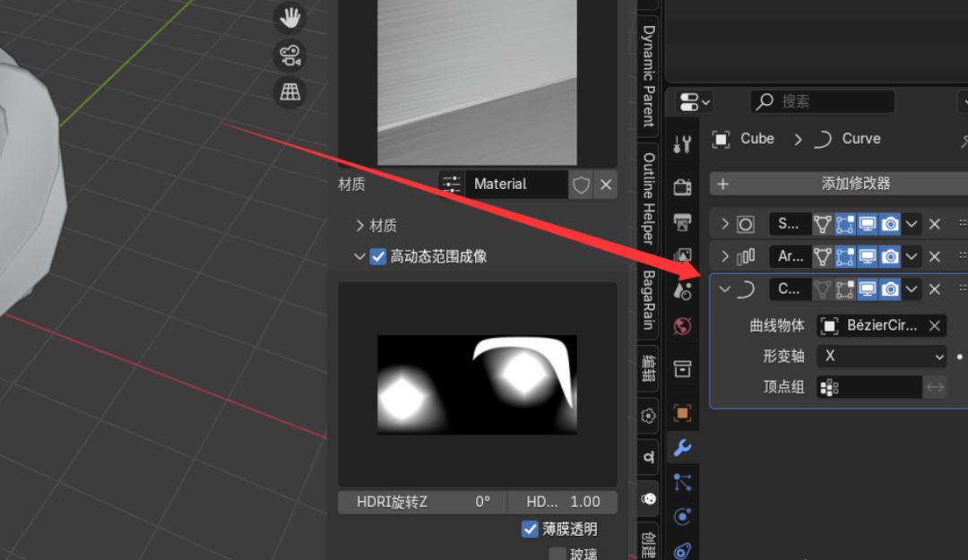Screen dimensions: 968x560
Task: Expand the Array modifier panel
Action: click(725, 256)
